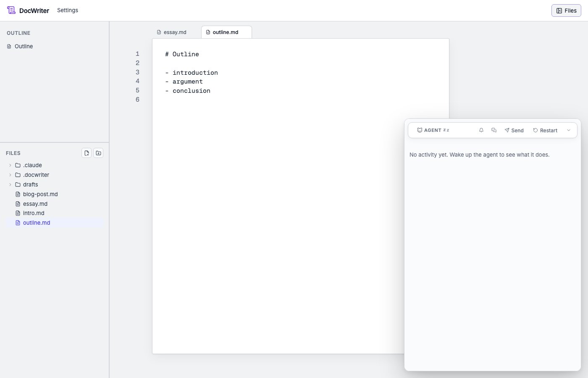Click the '# Outline' heading line in editor
588x378 pixels.
pos(182,54)
